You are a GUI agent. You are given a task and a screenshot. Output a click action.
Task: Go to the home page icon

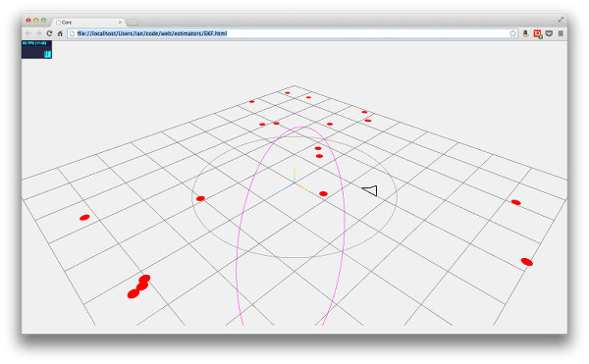[60, 33]
